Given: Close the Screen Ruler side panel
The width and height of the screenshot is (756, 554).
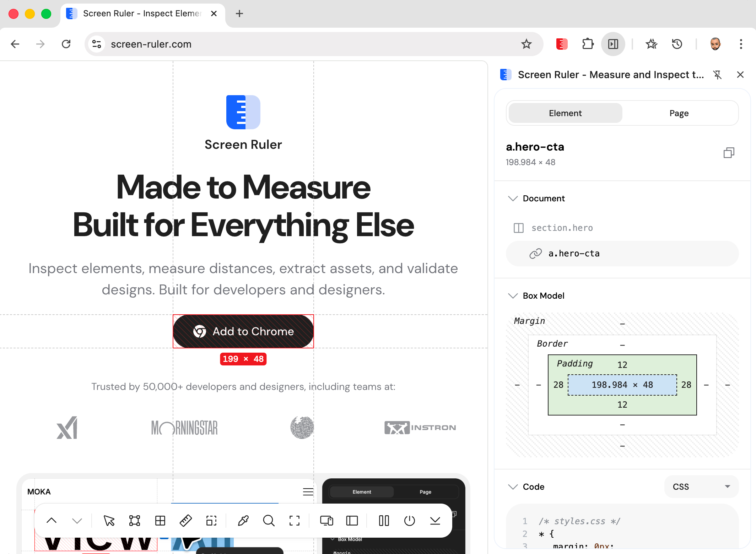Looking at the screenshot, I should 740,75.
